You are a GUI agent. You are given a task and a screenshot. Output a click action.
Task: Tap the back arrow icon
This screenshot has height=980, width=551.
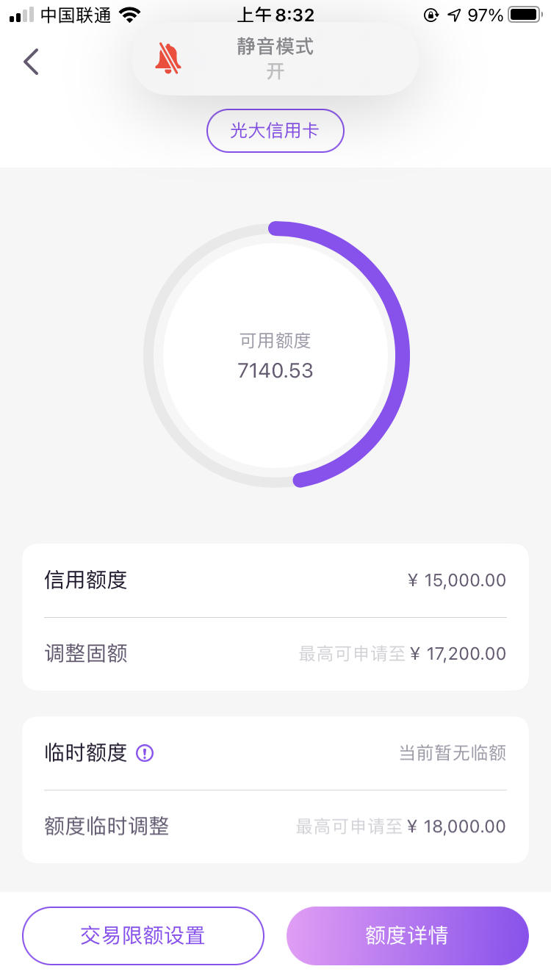coord(31,62)
